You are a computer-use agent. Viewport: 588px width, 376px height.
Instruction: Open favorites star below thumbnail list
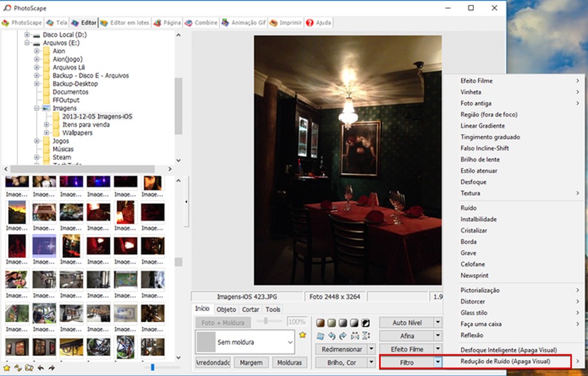pos(7,368)
